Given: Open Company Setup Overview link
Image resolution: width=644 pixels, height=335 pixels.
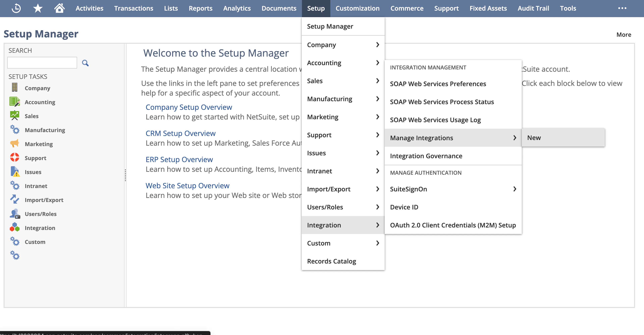Looking at the screenshot, I should tap(189, 107).
